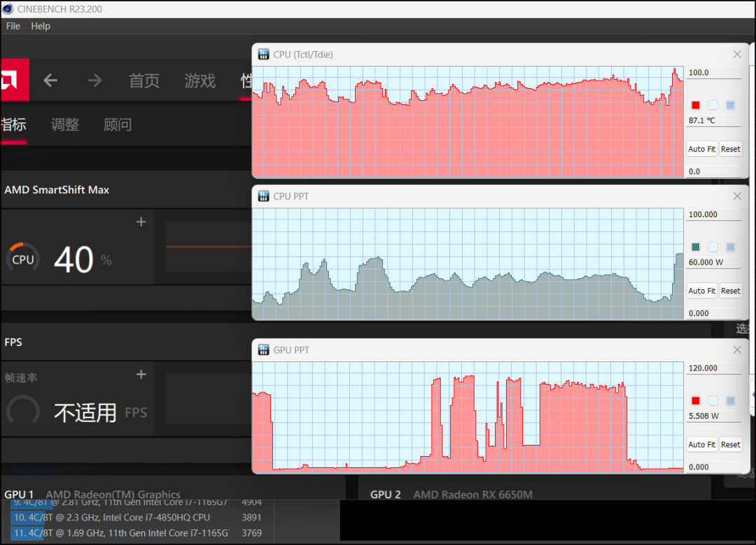
Task: Click the GPU 1 AMD Radeon(TM) Graphics label
Action: [92, 495]
